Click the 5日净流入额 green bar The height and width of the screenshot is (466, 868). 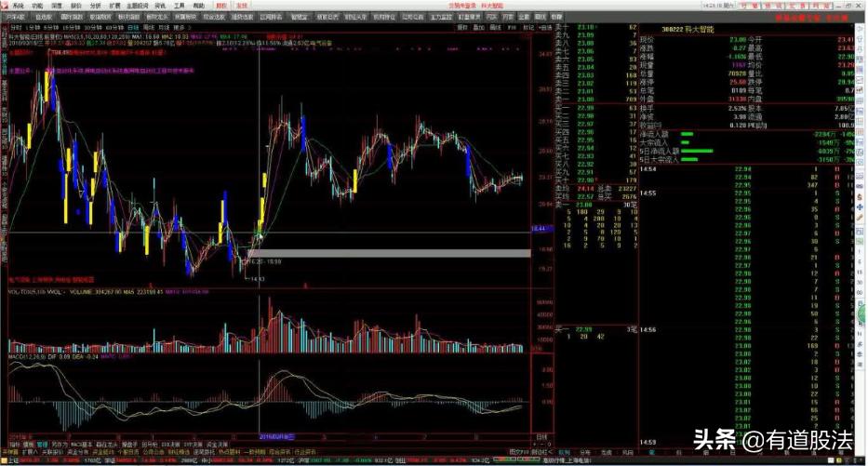[x=697, y=151]
